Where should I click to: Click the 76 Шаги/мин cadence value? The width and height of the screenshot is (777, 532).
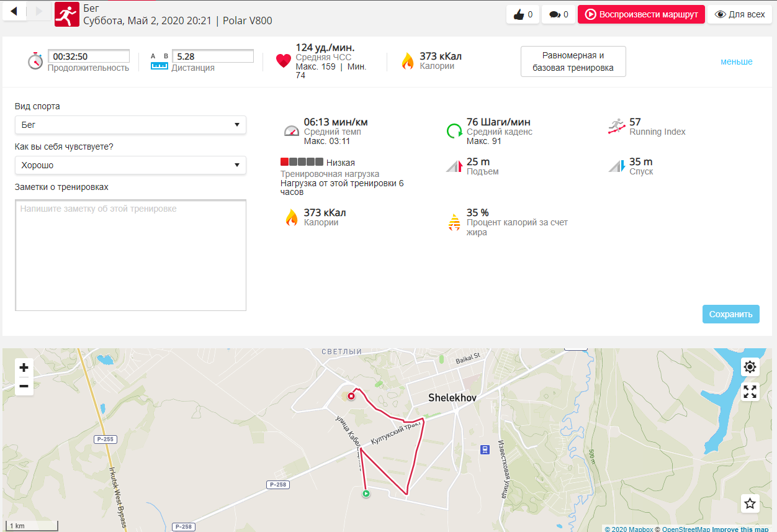[x=498, y=122]
